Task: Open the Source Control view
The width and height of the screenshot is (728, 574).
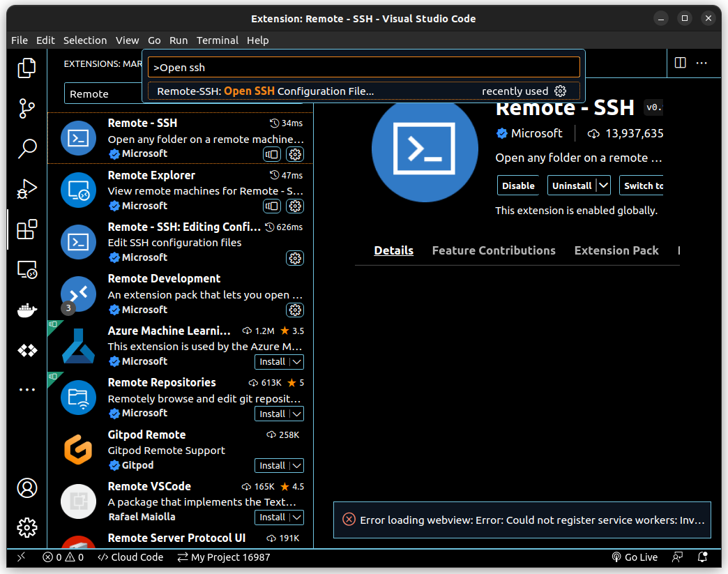Action: (x=26, y=108)
